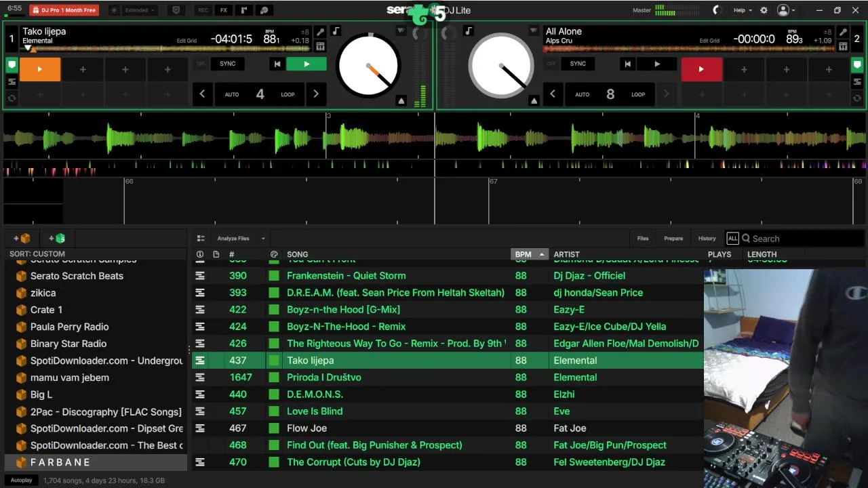The image size is (868, 488).
Task: Click the shield icon in top toolbar
Action: (176, 10)
